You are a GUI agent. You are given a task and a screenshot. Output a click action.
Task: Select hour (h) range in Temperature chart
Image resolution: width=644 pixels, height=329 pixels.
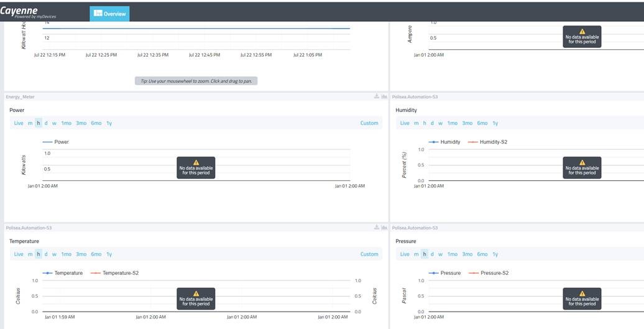point(38,254)
